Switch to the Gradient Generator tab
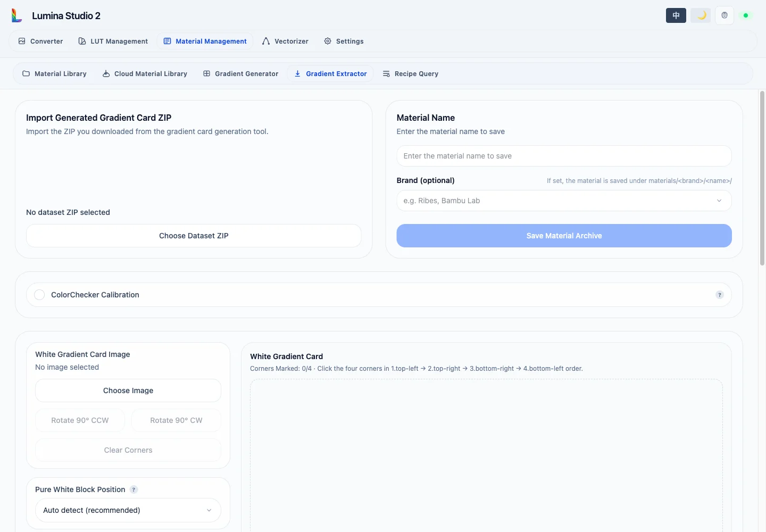This screenshot has width=766, height=532. tap(240, 73)
